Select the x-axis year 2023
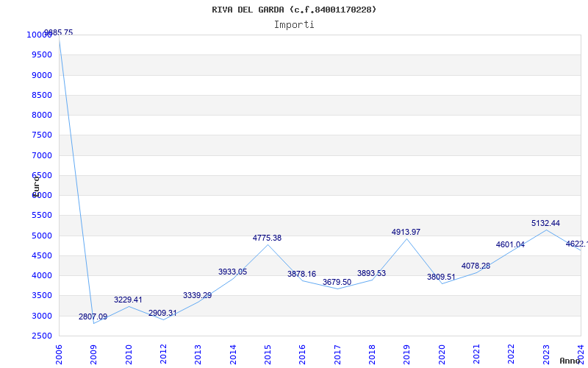 (x=546, y=355)
